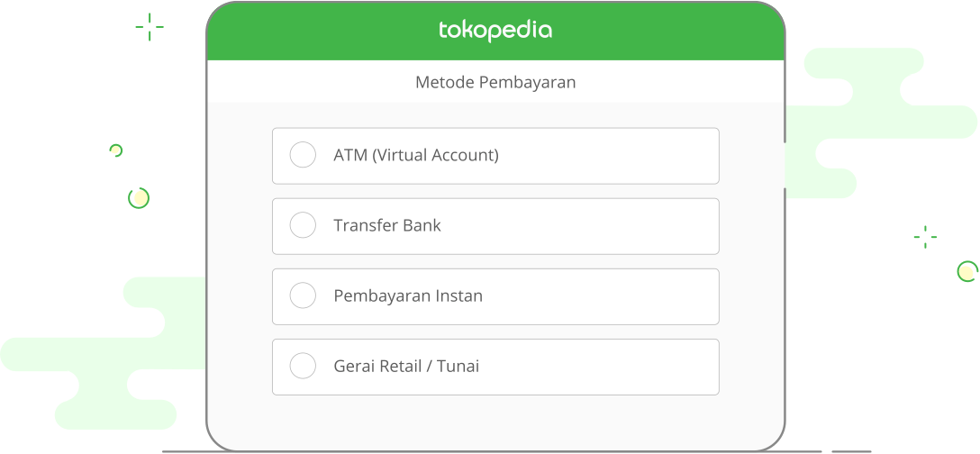Click the Transfer Bank text label
This screenshot has width=980, height=454.
[387, 225]
